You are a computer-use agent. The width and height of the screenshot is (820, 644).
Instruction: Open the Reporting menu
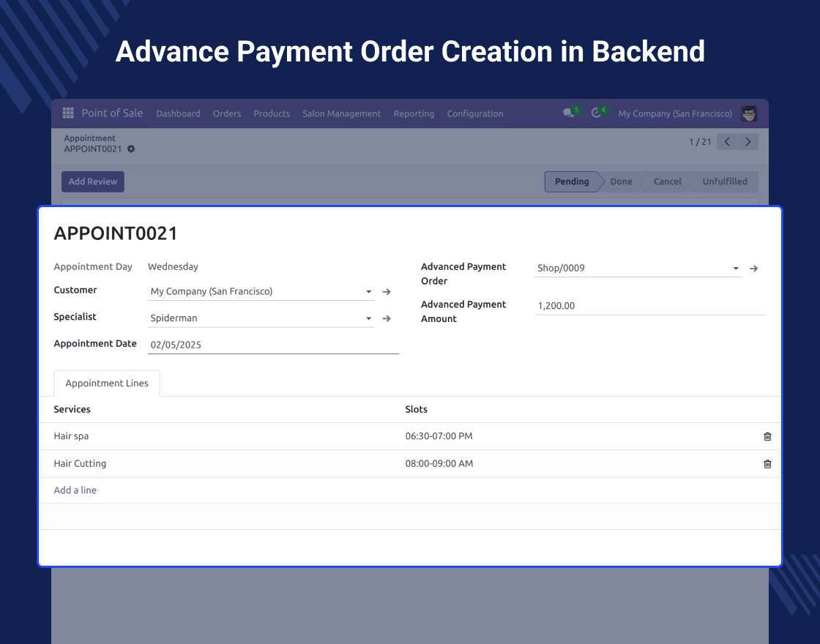414,113
